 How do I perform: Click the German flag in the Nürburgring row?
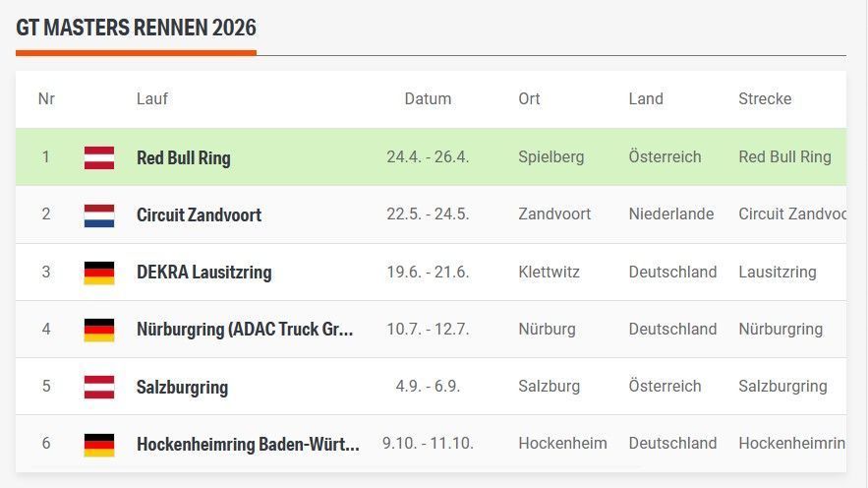tap(99, 329)
